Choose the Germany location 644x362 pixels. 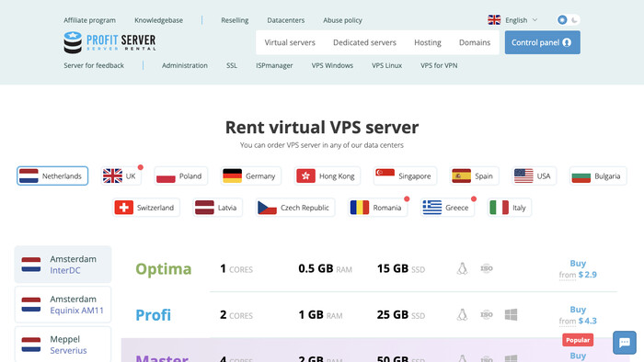[251, 175]
